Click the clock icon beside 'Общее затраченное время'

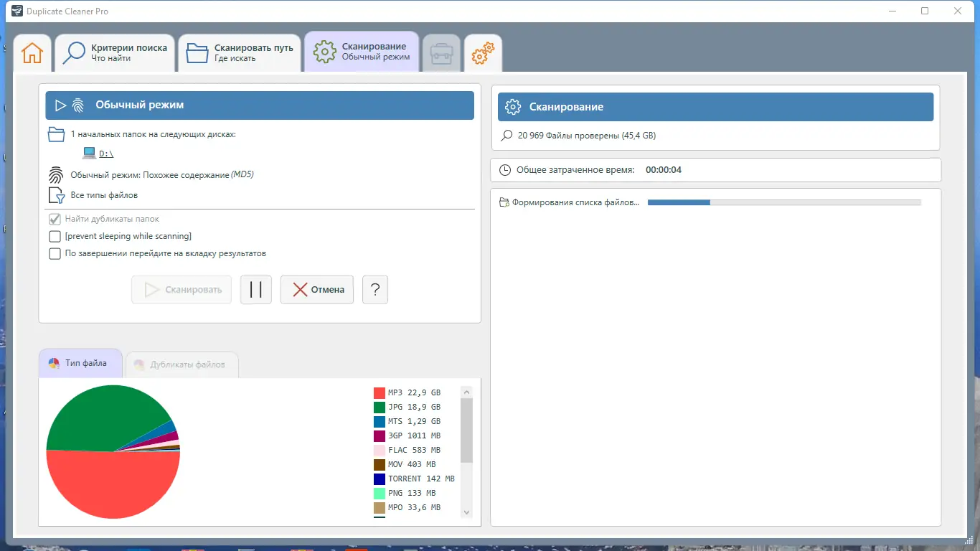[x=505, y=170]
